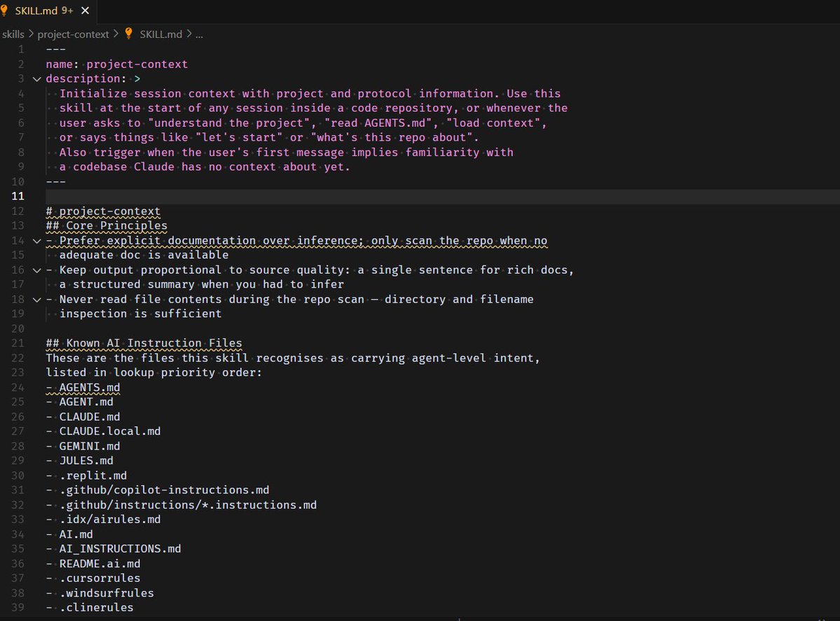Open the skills breadcrumb item
The image size is (840, 621).
click(x=13, y=34)
